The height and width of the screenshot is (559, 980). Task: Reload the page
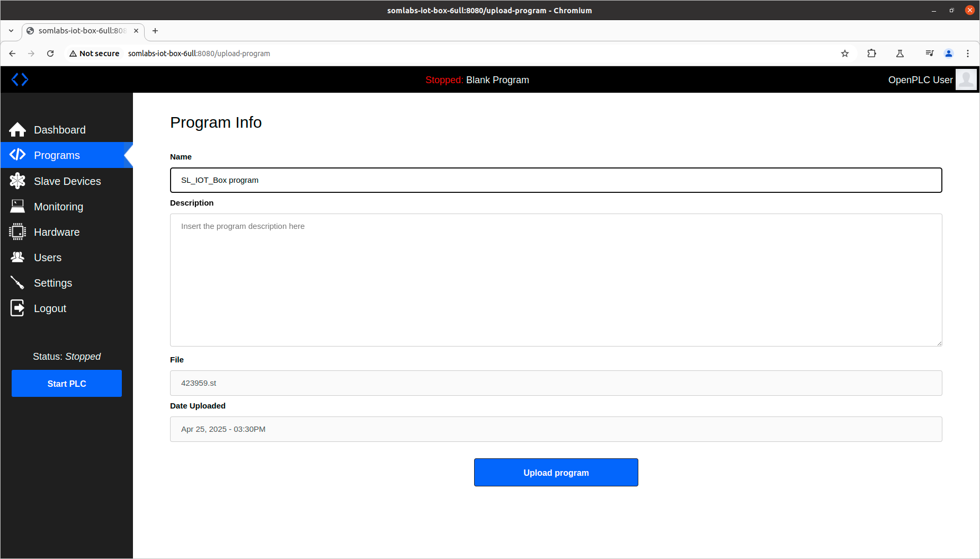50,54
